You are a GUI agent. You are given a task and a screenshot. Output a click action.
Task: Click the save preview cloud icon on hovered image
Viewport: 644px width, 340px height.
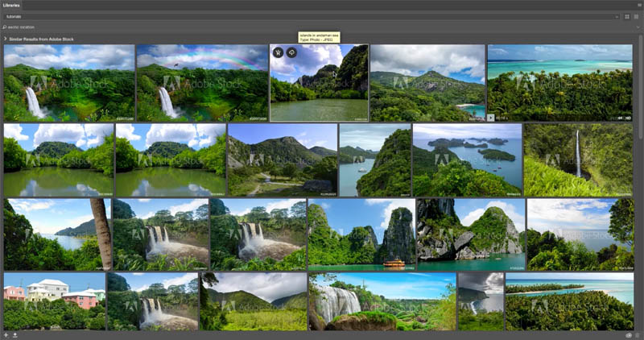(x=291, y=52)
